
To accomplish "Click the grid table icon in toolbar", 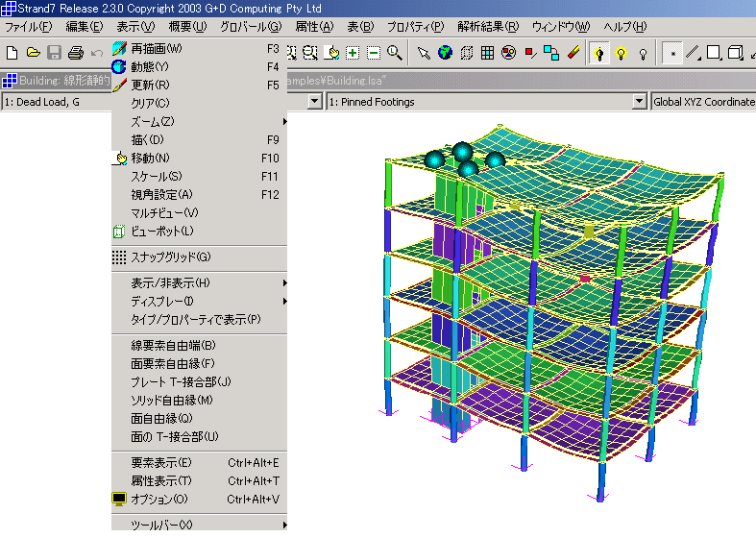I will pyautogui.click(x=487, y=53).
